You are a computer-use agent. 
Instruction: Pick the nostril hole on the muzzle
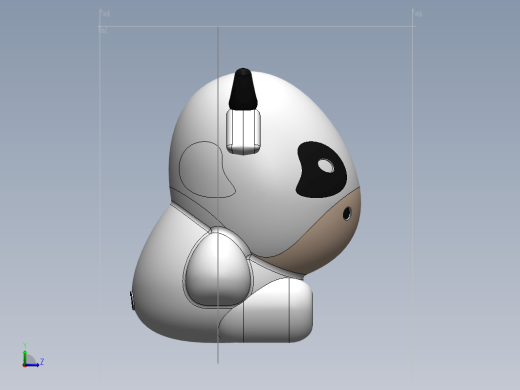click(x=347, y=213)
